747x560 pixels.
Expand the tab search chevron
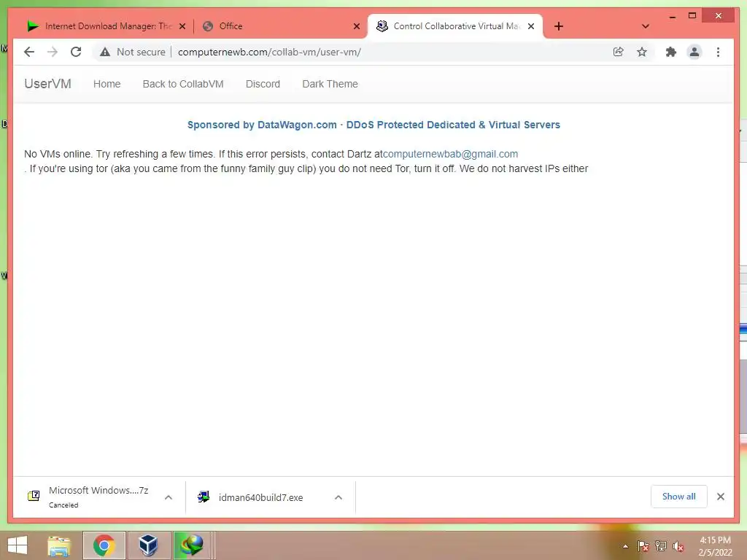pyautogui.click(x=646, y=26)
